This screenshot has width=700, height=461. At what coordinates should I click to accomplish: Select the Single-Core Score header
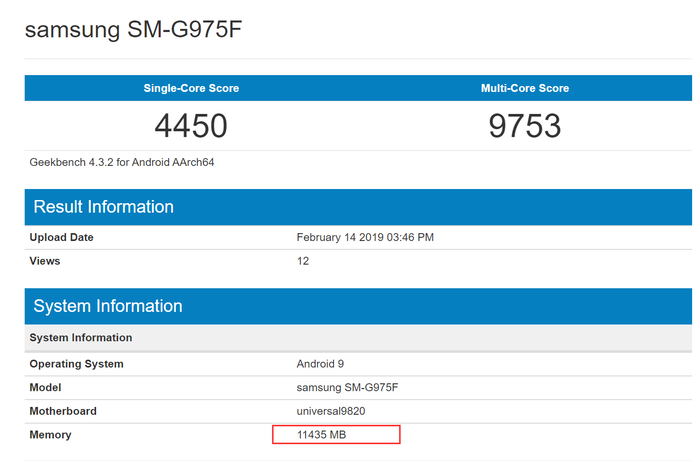[x=191, y=88]
